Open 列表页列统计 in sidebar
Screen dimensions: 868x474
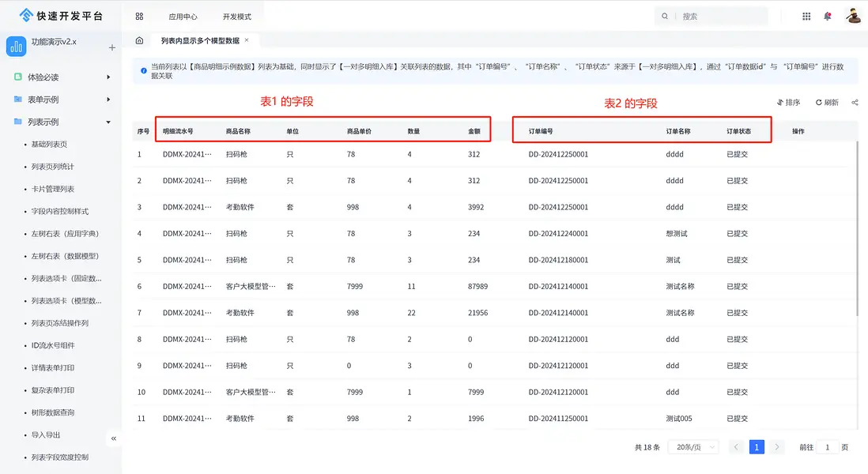coord(53,167)
